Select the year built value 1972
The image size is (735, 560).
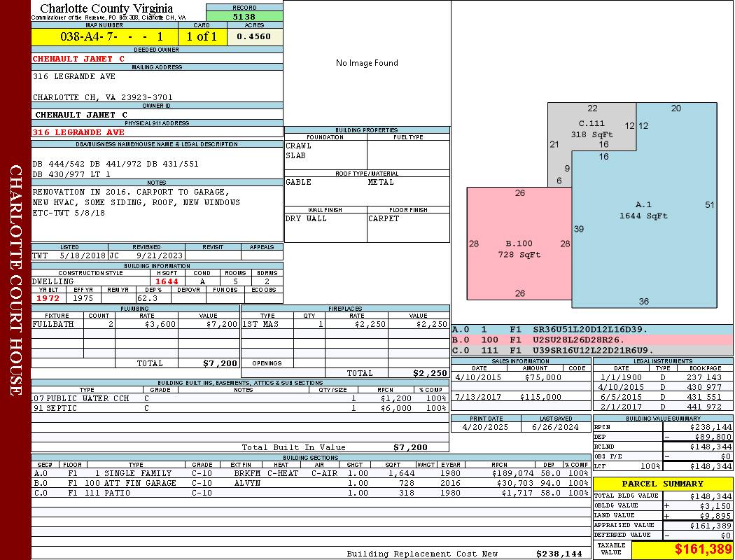click(48, 298)
